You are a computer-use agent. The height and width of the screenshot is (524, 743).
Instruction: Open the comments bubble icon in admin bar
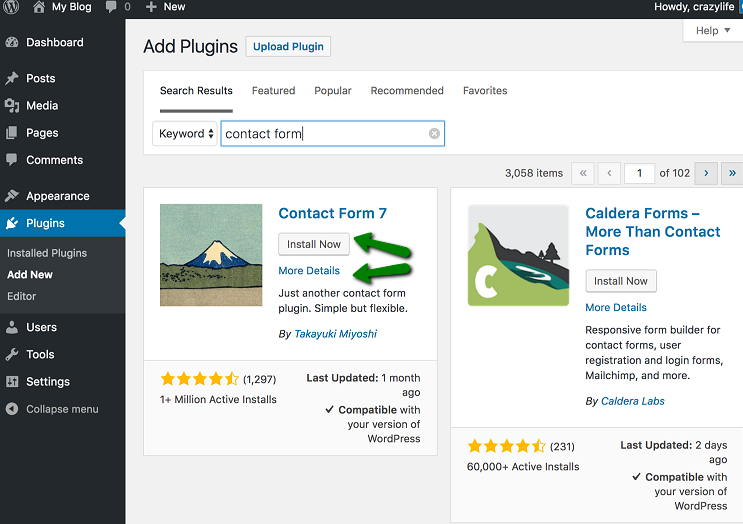(111, 7)
